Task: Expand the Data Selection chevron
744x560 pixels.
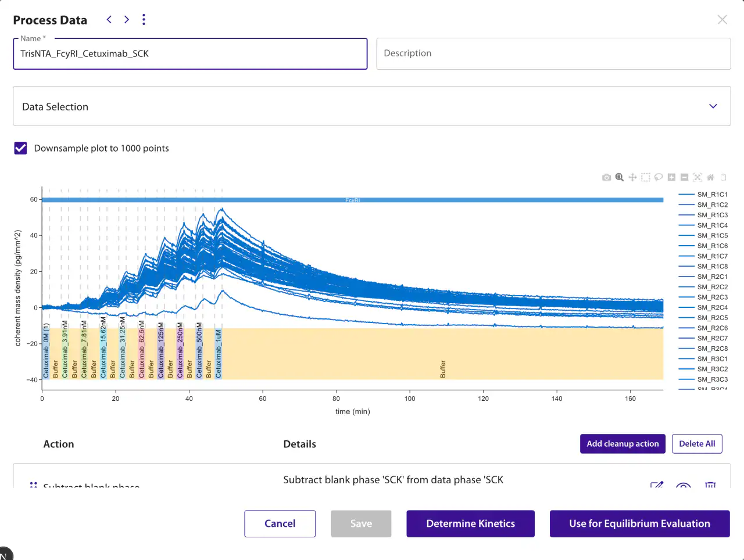Action: (713, 106)
